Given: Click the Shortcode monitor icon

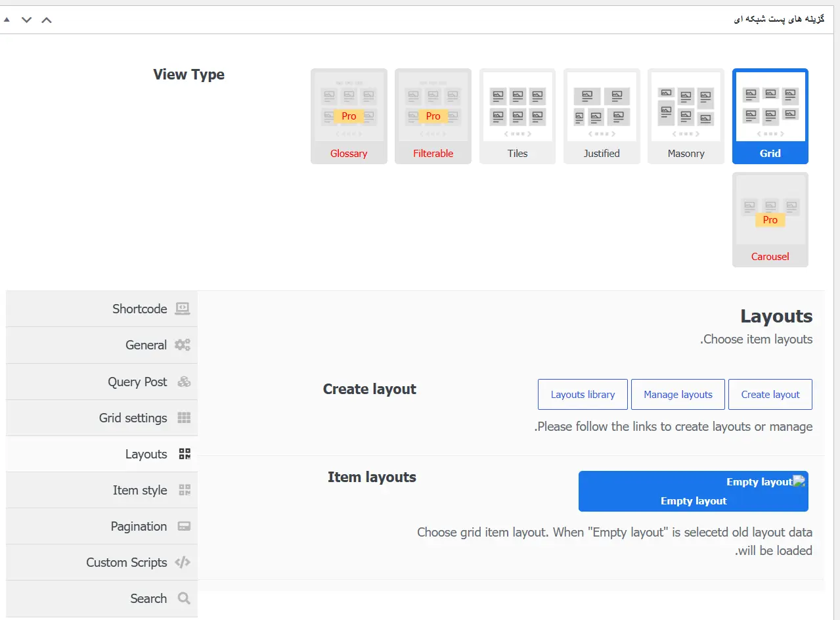Looking at the screenshot, I should point(183,309).
